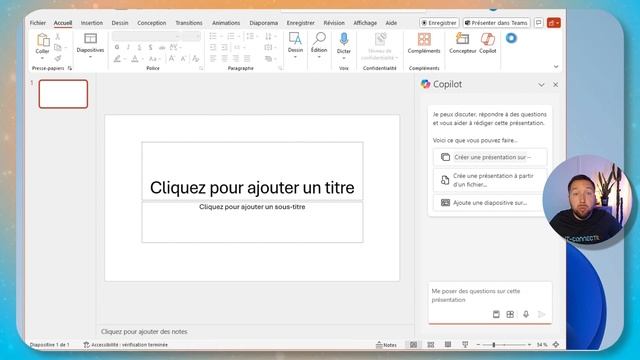Switch to slide sorter view

tap(431, 344)
